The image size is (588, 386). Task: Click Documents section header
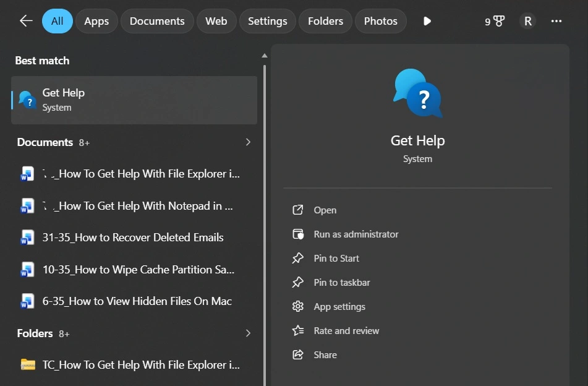tap(45, 142)
